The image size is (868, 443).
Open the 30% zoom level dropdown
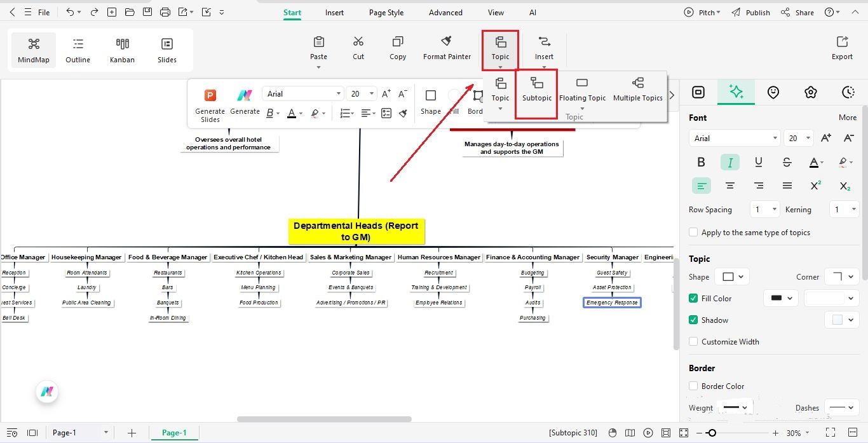(799, 433)
